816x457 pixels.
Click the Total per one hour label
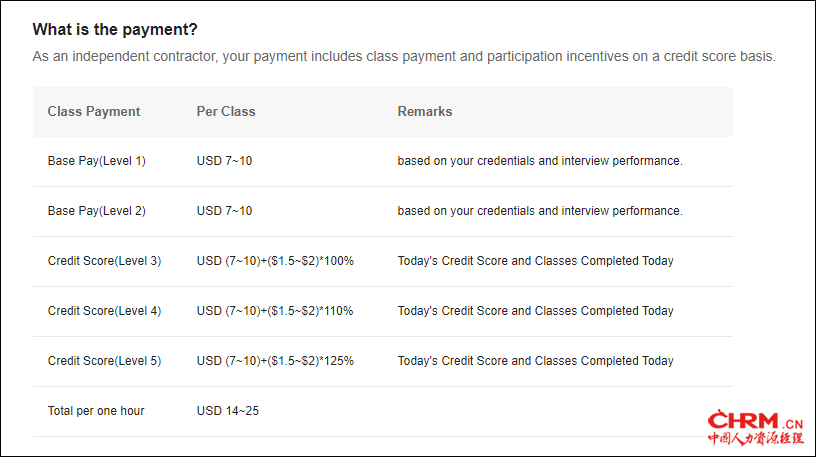tap(96, 411)
